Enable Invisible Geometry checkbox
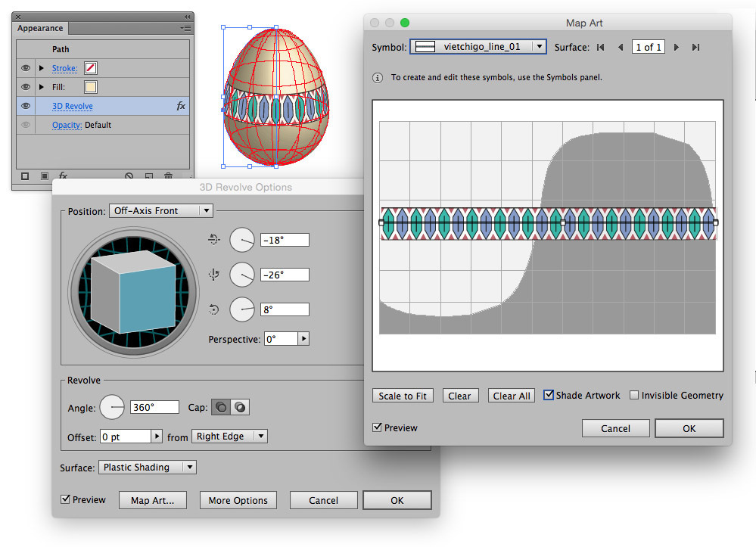Image resolution: width=756 pixels, height=547 pixels. [634, 395]
